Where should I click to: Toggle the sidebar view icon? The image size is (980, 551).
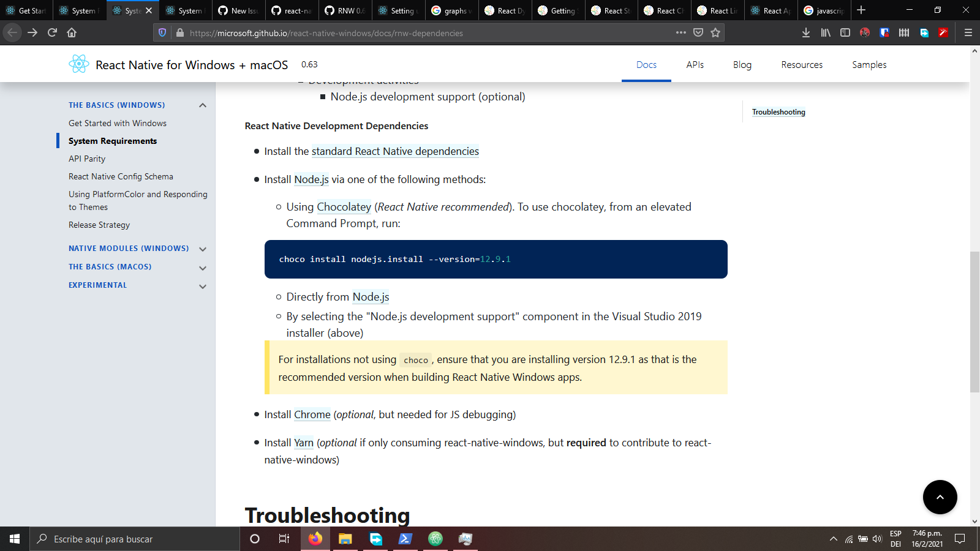point(845,32)
